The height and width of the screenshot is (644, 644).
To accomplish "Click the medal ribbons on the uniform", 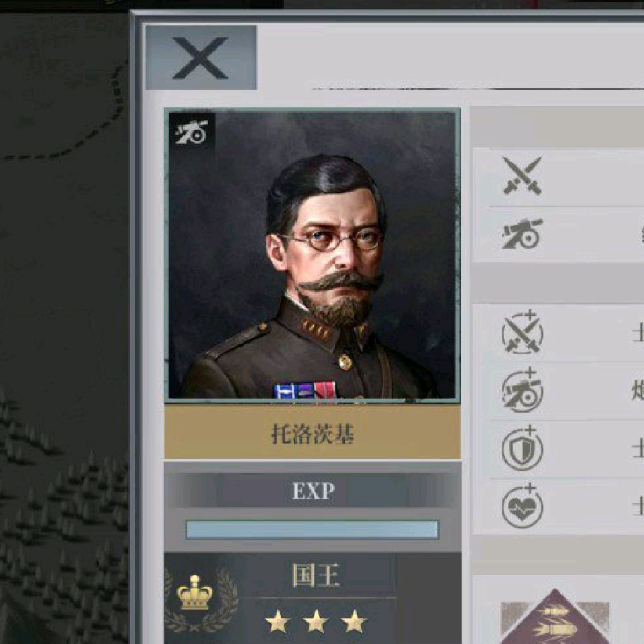I will click(305, 390).
